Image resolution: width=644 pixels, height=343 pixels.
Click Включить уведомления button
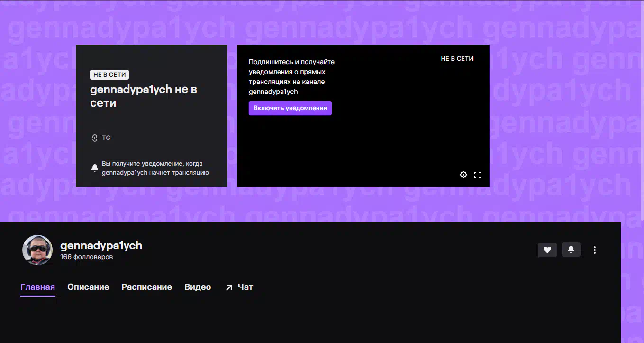click(290, 108)
